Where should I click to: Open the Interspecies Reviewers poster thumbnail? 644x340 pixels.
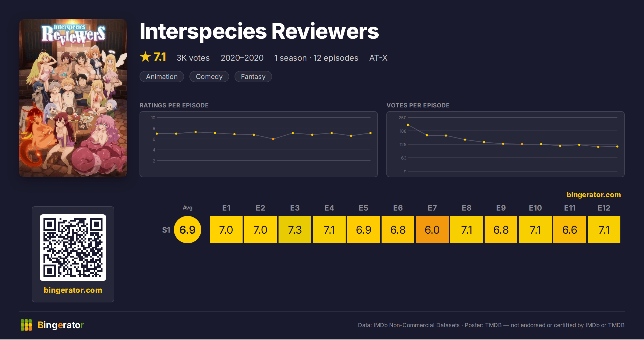click(x=73, y=98)
